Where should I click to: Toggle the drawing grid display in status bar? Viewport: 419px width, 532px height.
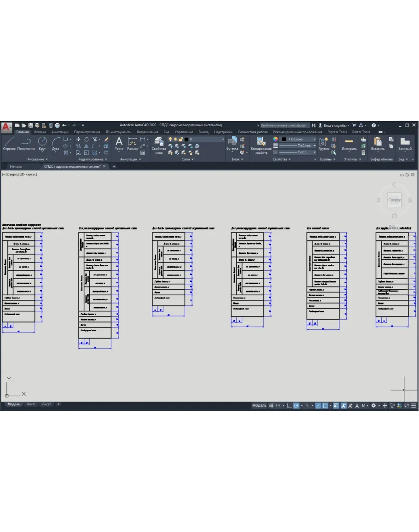click(x=271, y=405)
